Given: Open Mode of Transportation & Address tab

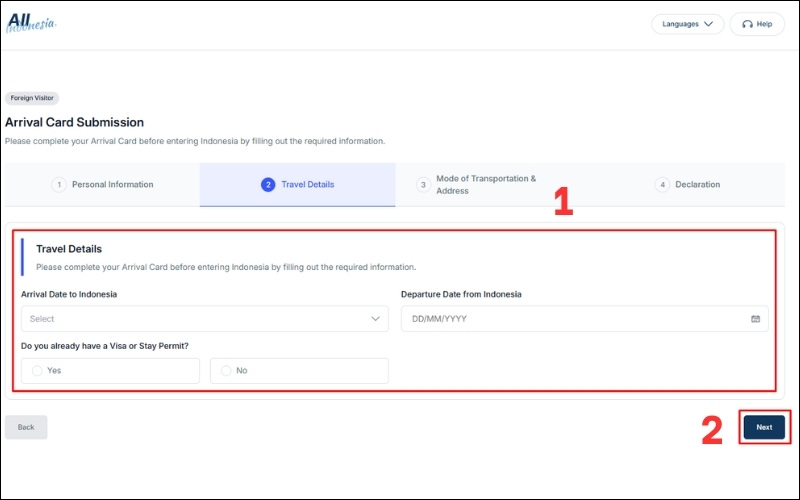Looking at the screenshot, I should (485, 185).
